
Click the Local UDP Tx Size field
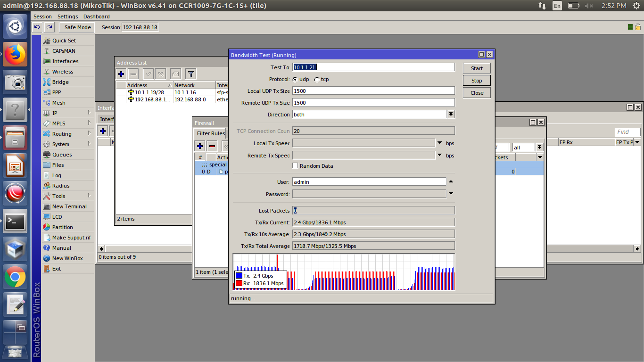373,91
